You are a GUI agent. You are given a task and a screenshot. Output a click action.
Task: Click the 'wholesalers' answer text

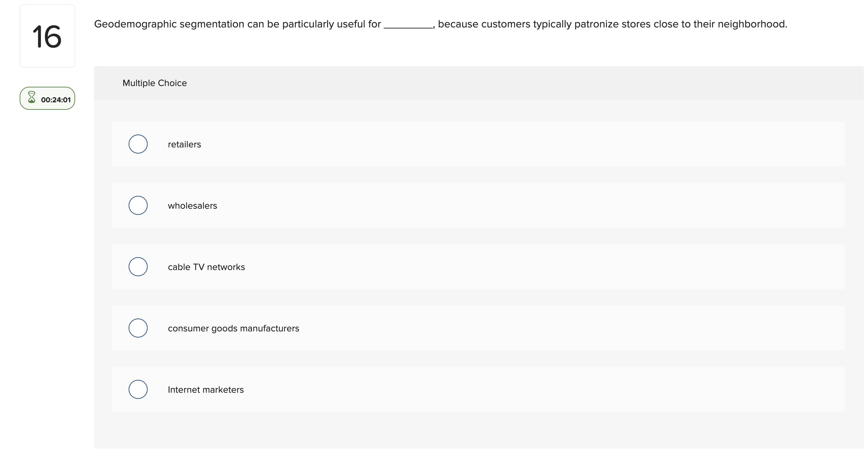coord(193,206)
